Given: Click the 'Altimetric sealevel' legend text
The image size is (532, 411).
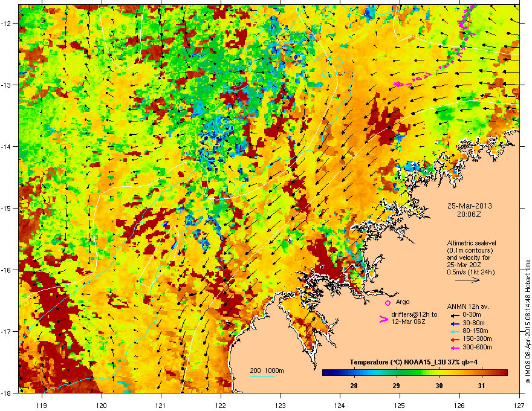Looking at the screenshot, I should (x=472, y=243).
